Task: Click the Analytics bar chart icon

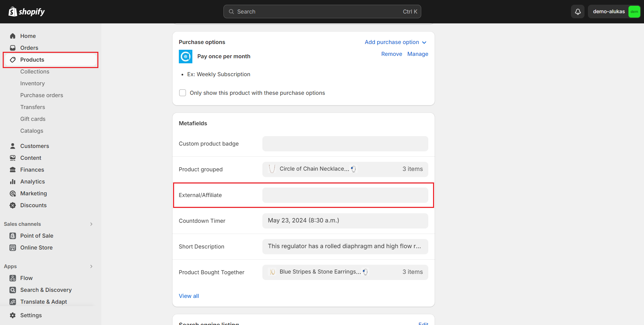Action: (x=13, y=181)
